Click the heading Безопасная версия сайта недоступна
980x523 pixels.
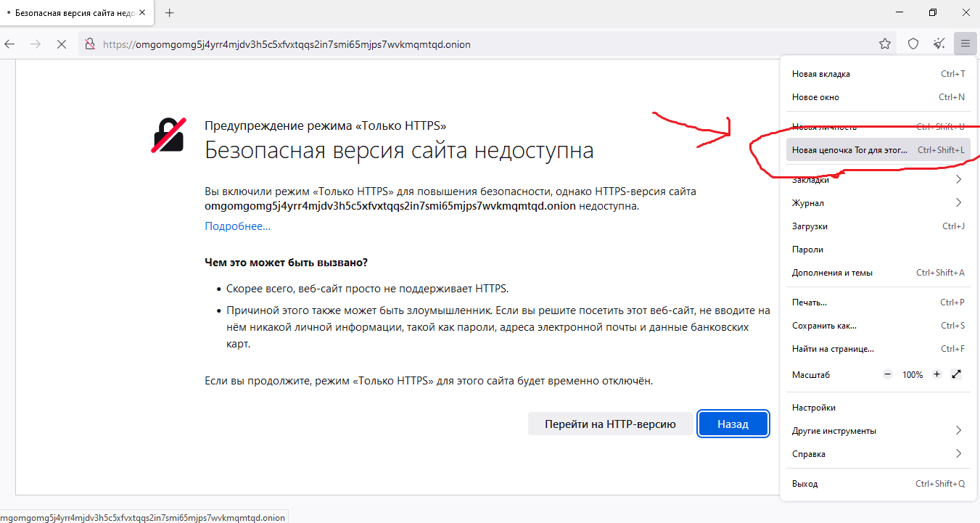click(399, 150)
